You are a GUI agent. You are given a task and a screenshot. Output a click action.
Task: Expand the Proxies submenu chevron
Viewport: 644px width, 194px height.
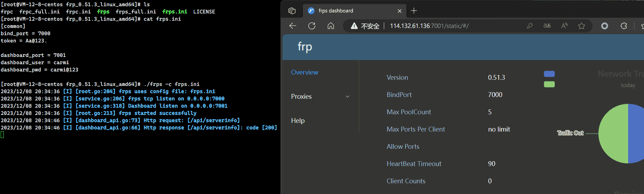tap(348, 97)
